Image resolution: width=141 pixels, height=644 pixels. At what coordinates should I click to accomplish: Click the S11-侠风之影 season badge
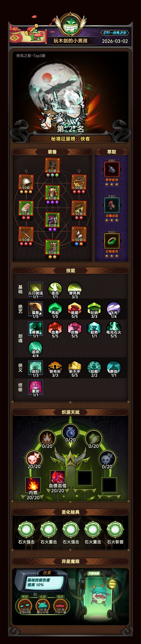pyautogui.click(x=115, y=33)
